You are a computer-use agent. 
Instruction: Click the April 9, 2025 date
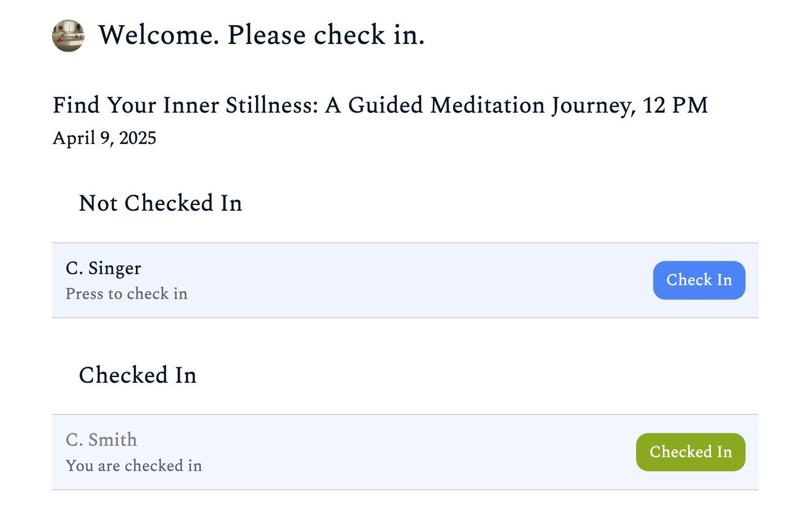pyautogui.click(x=104, y=138)
